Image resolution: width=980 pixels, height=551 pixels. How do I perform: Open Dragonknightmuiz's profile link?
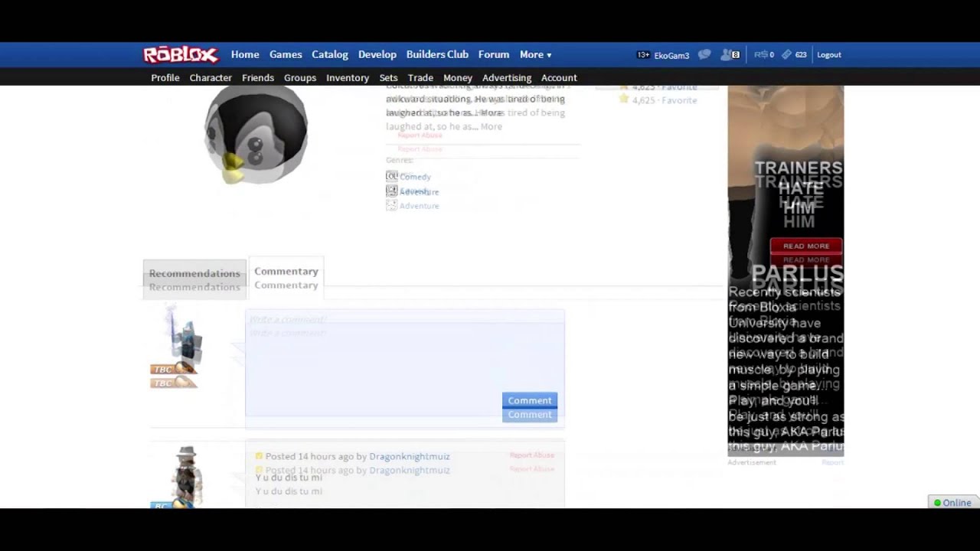pyautogui.click(x=409, y=456)
